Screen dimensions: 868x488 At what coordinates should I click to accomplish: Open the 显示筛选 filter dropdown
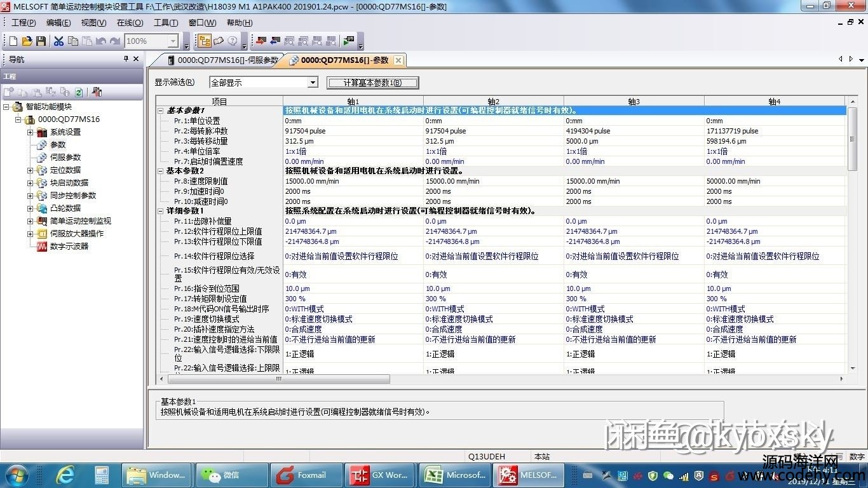pyautogui.click(x=312, y=83)
